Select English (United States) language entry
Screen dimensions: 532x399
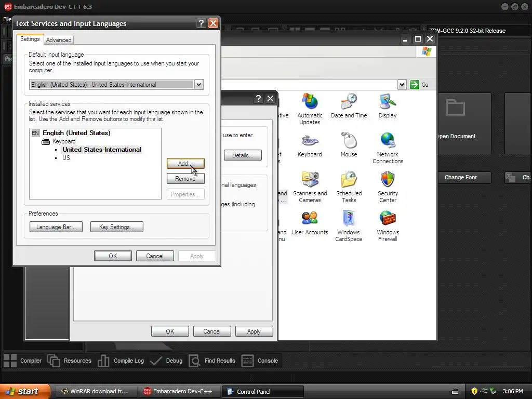[76, 133]
